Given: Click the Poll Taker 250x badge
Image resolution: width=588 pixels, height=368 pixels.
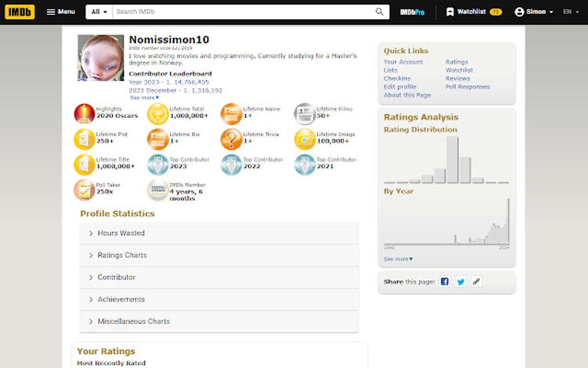Looking at the screenshot, I should pyautogui.click(x=84, y=189).
